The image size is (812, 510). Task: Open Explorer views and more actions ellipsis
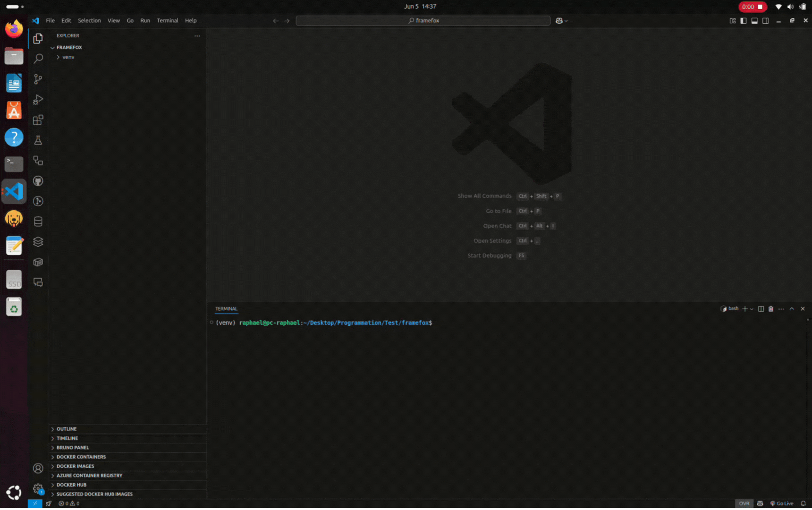[x=197, y=36]
